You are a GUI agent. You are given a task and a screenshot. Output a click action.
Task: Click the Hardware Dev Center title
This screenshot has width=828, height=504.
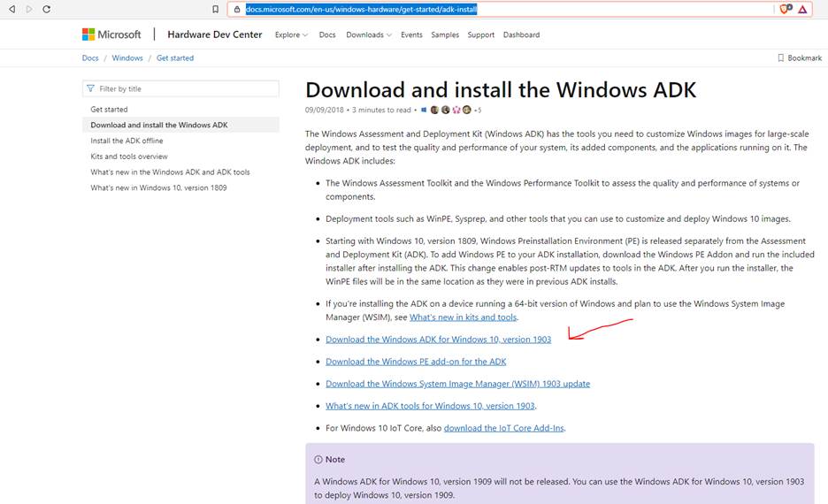(215, 34)
